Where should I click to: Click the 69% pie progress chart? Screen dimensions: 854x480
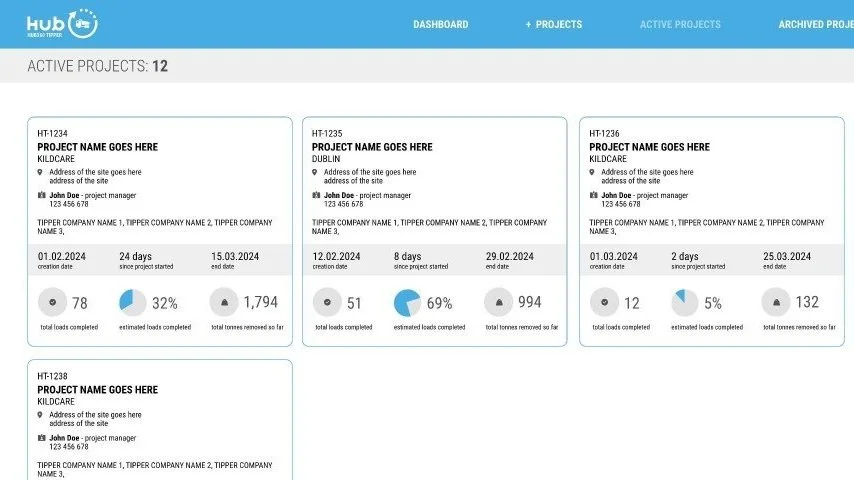click(407, 302)
